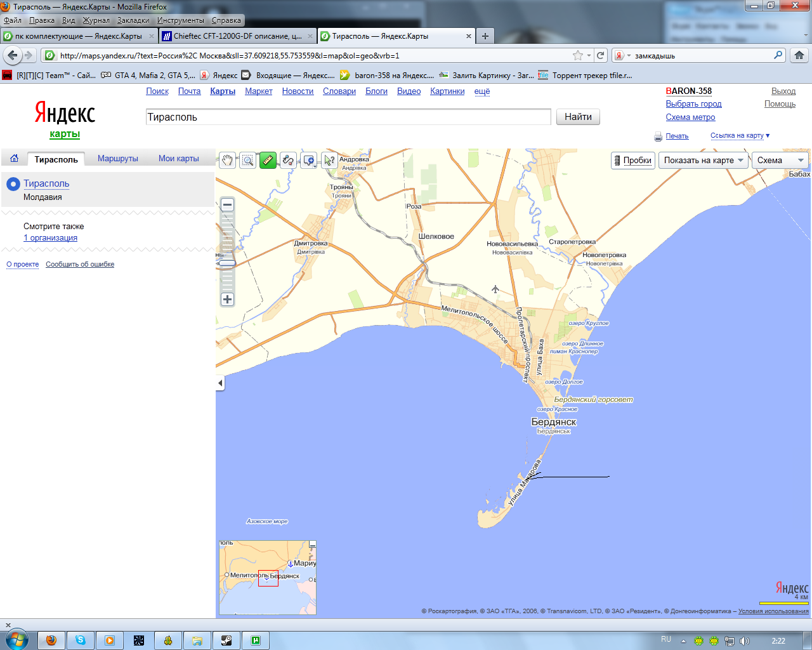Open the 1 организация link
Screen dimensions: 812x650
click(50, 238)
